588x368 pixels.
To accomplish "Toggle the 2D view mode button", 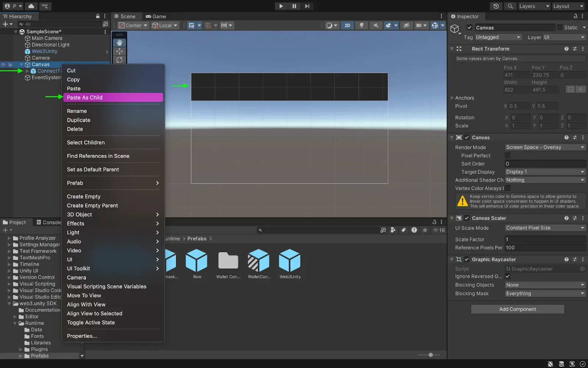I will coord(347,25).
